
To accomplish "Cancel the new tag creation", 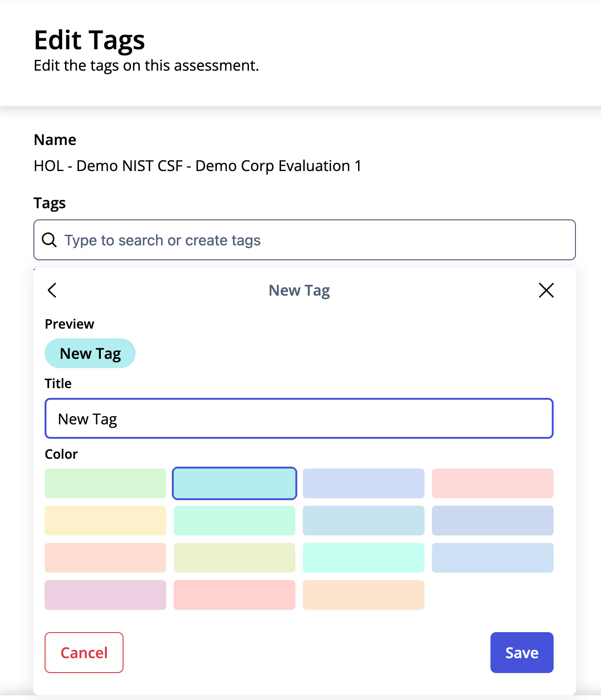I will click(x=84, y=653).
